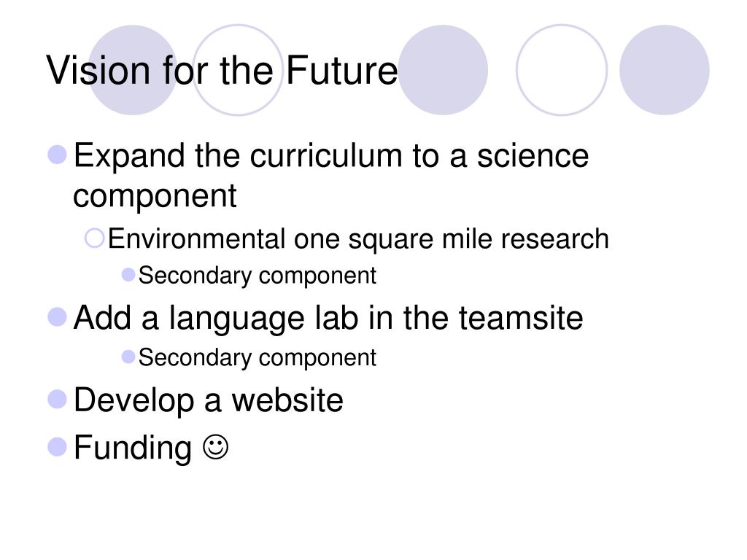Click the bullet before Add a language lab
Image resolution: width=747 pixels, height=560 pixels.
coord(58,317)
